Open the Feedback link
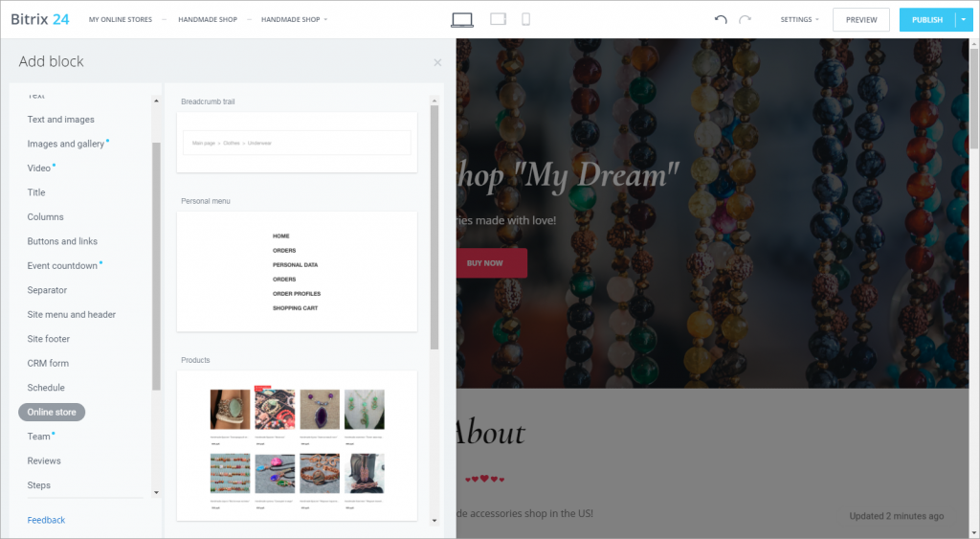 [46, 520]
